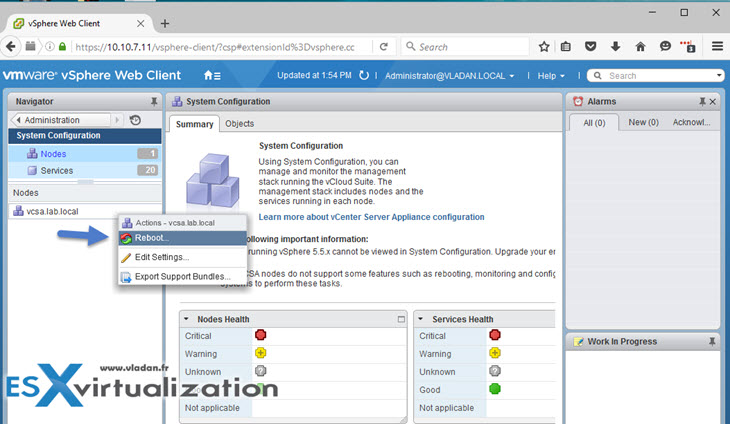Switch to the Objects tab
Viewport: 730px width, 424px height.
239,124
